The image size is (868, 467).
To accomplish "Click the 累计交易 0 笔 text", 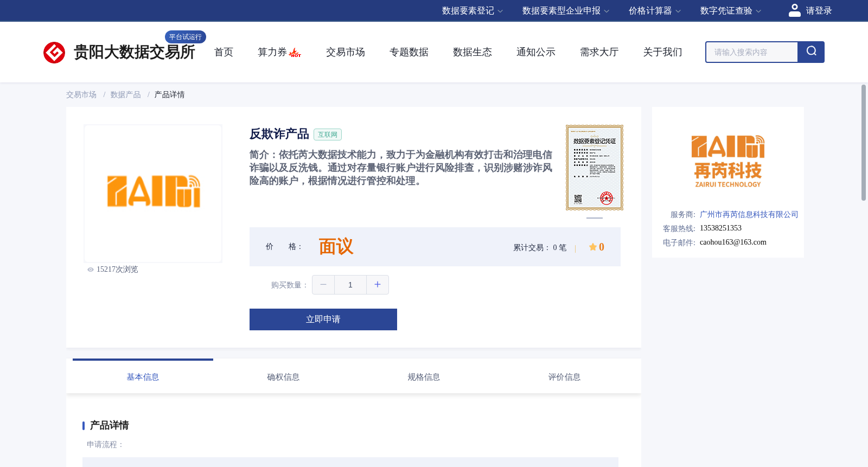I will tap(540, 247).
